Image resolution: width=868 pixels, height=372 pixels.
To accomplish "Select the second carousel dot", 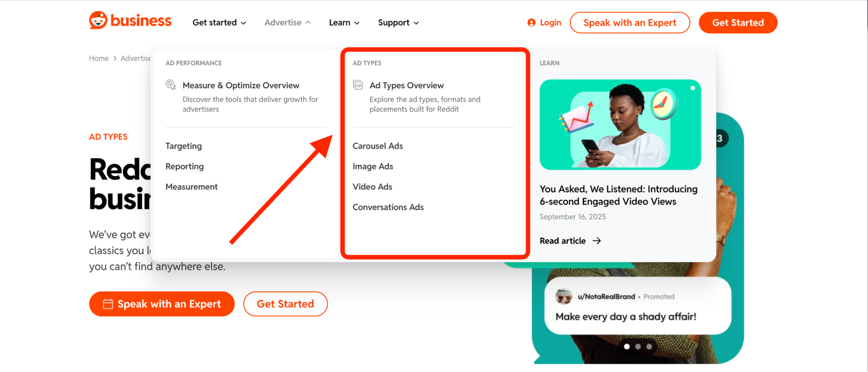I will (638, 346).
